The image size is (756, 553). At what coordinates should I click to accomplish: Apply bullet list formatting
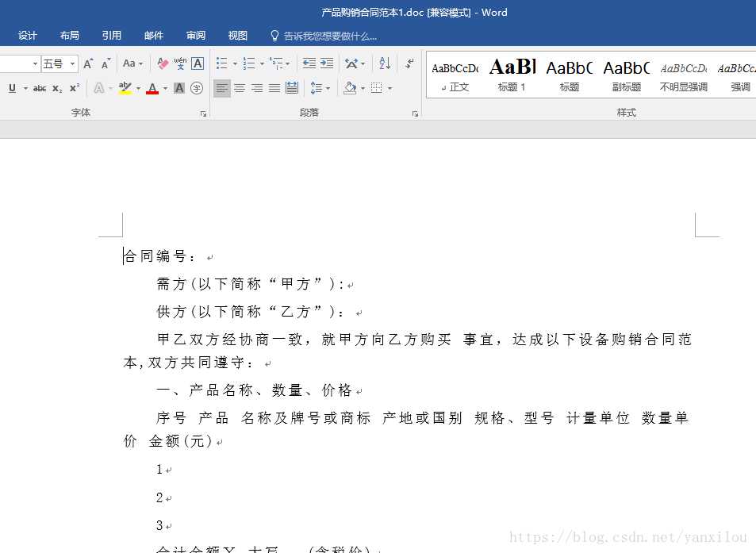pyautogui.click(x=222, y=63)
